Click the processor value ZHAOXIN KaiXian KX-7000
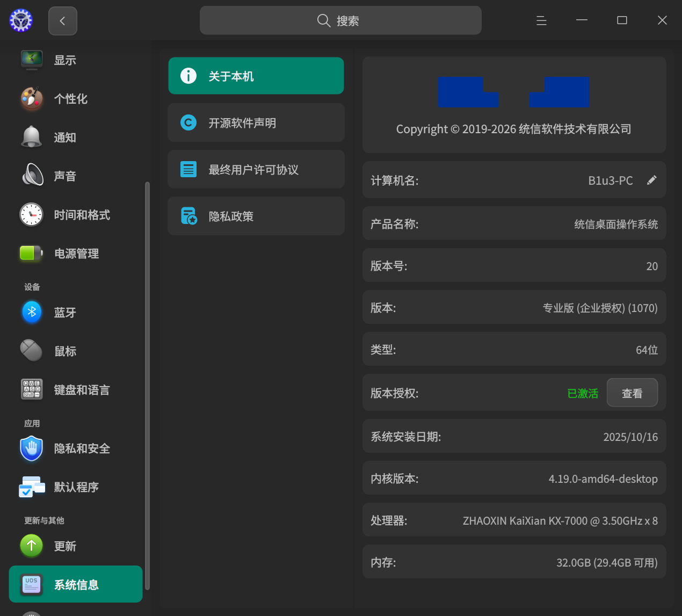The height and width of the screenshot is (616, 682). tap(560, 520)
